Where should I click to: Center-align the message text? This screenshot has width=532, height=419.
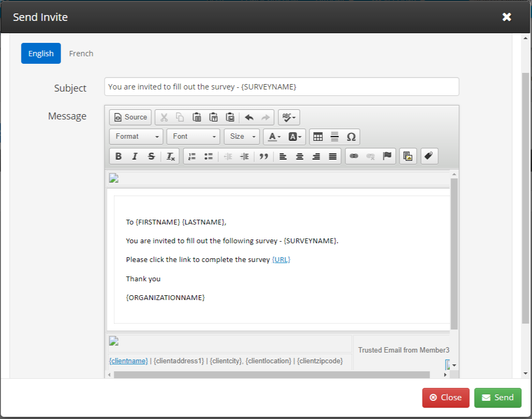pyautogui.click(x=300, y=156)
